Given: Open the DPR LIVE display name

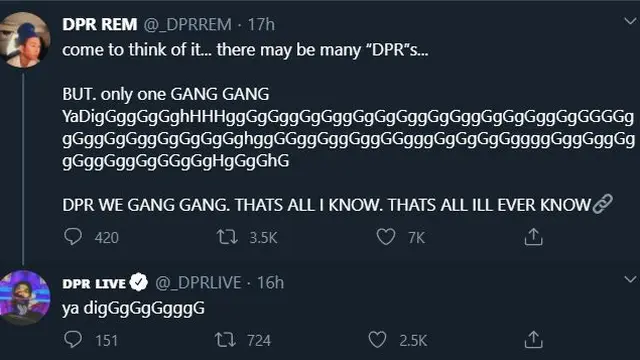Looking at the screenshot, I should (94, 283).
